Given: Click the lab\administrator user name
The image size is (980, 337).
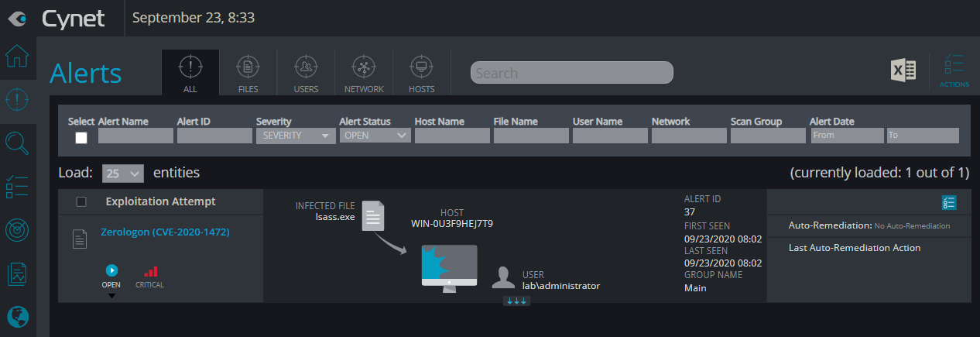Looking at the screenshot, I should [561, 286].
